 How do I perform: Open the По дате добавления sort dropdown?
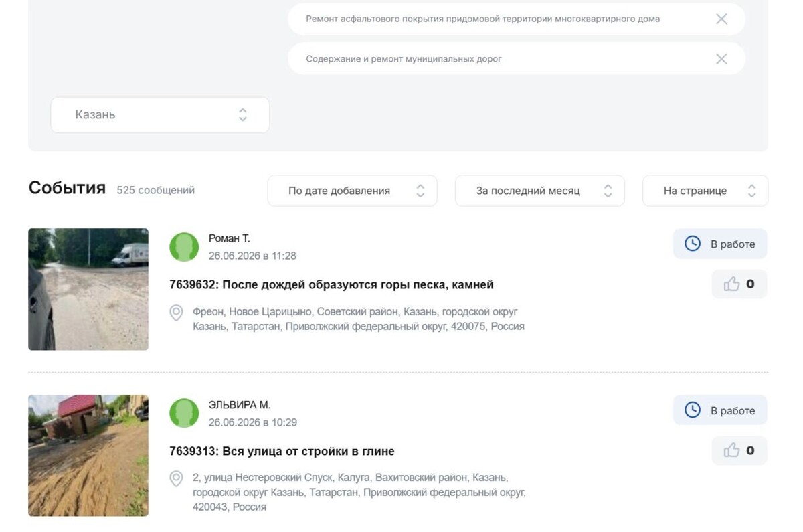[352, 191]
